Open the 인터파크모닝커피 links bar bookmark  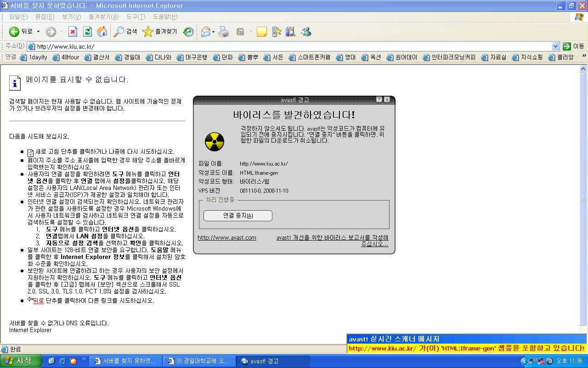click(449, 57)
